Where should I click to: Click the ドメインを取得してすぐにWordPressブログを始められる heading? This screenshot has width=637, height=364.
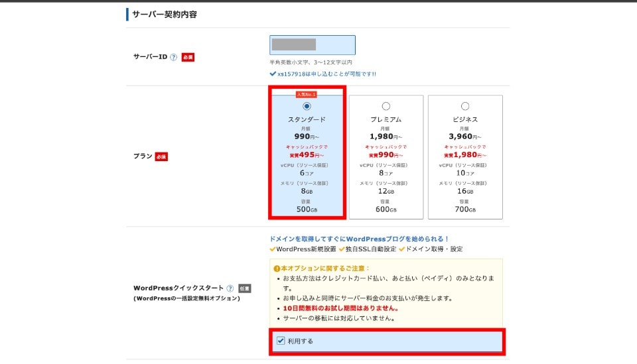coord(359,239)
